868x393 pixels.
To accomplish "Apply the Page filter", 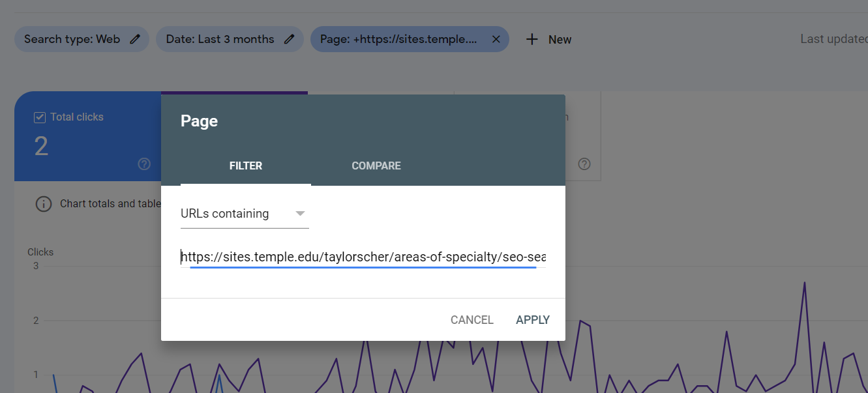I will click(533, 320).
